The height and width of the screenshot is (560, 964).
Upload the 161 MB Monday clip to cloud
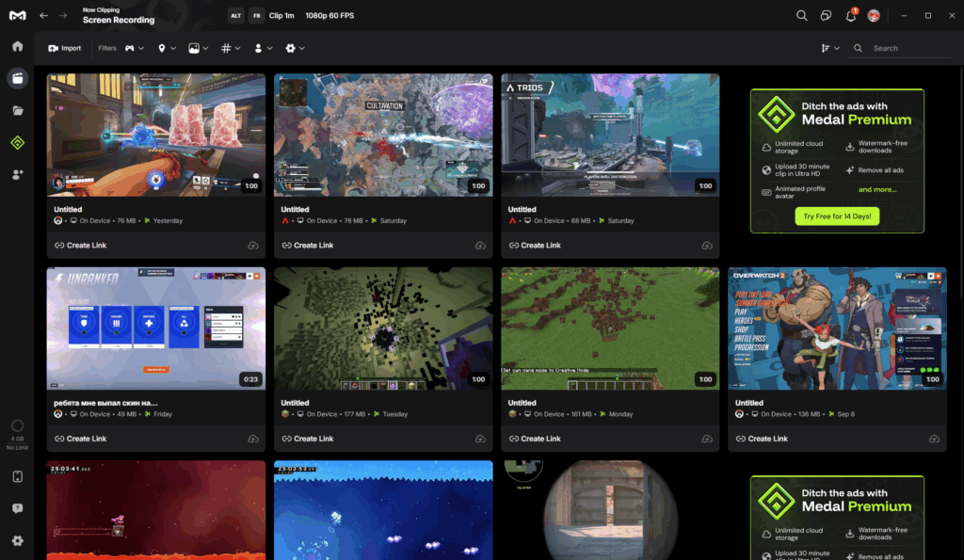(x=707, y=439)
